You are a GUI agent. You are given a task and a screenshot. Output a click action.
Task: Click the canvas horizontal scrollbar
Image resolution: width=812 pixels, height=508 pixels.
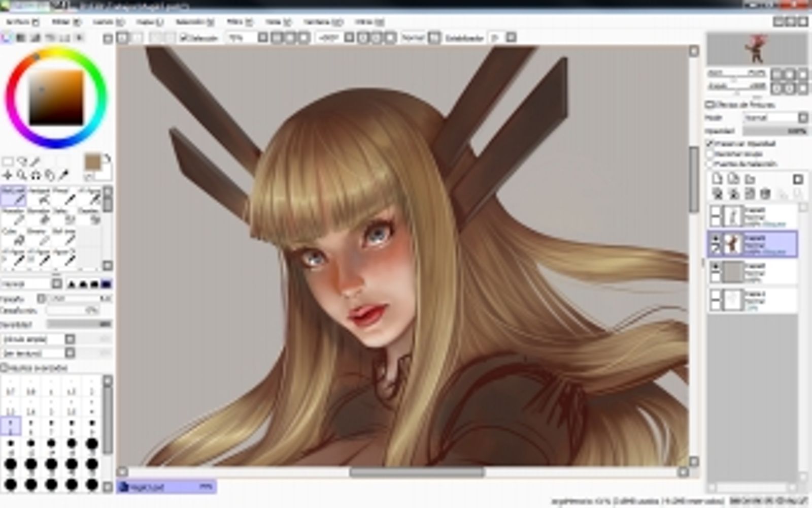tap(417, 472)
